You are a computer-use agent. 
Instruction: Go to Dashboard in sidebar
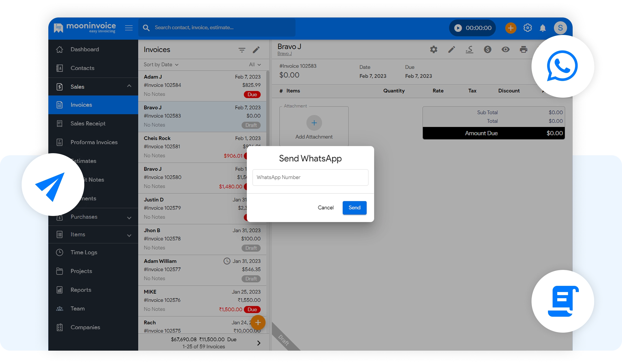tap(85, 49)
